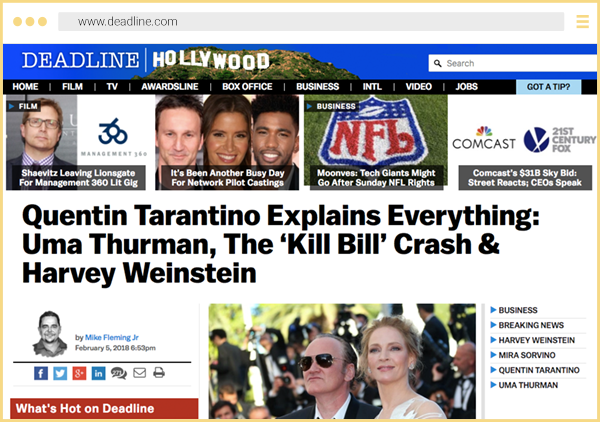The height and width of the screenshot is (422, 600).
Task: Share article via LinkedIn icon
Action: [98, 373]
